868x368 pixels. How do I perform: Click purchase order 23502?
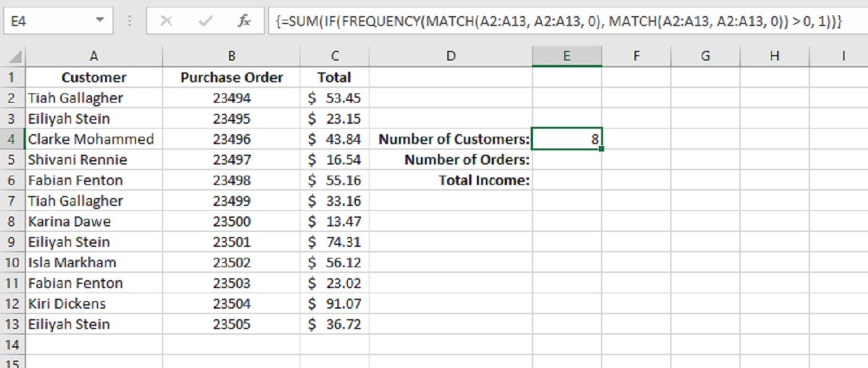point(232,262)
